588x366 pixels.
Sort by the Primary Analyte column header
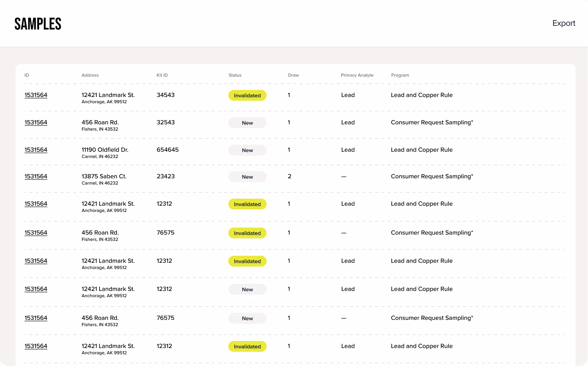click(357, 75)
